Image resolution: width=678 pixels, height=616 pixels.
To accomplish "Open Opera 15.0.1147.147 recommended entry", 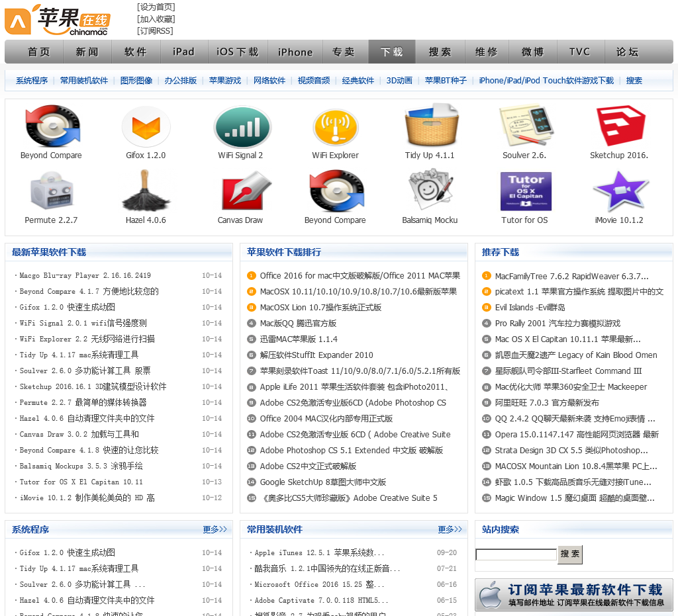I will (x=577, y=434).
